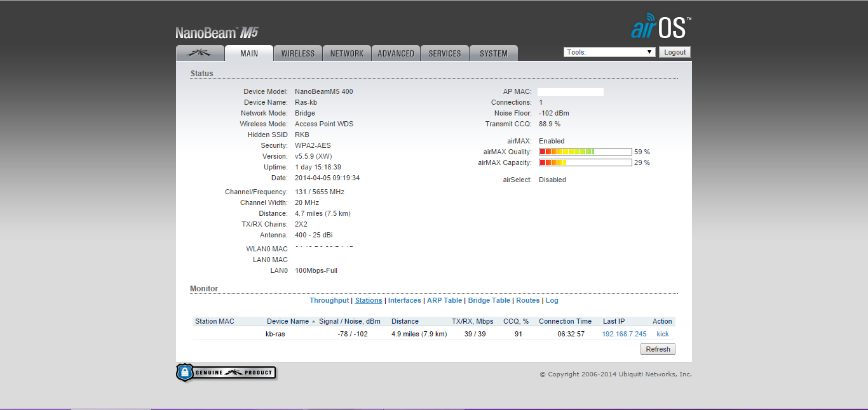Screen dimensions: 868x410
Task: Open the Interfaces monitor link
Action: tap(405, 300)
